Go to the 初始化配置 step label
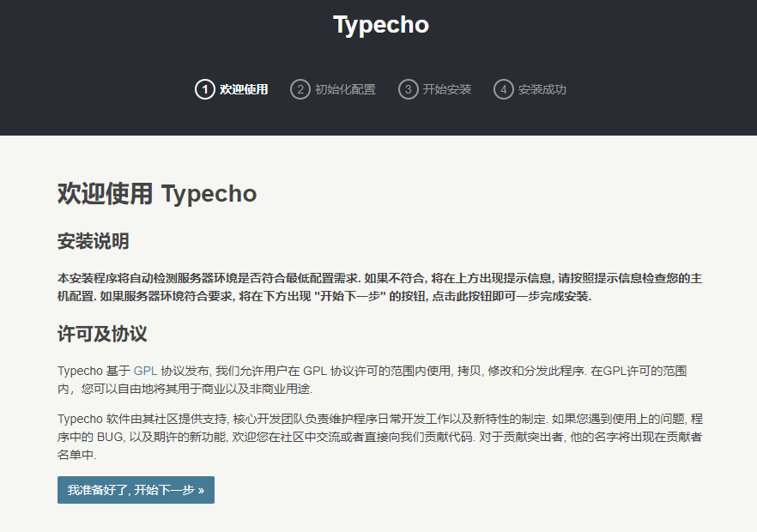Viewport: 757px width, 532px height. pyautogui.click(x=345, y=89)
